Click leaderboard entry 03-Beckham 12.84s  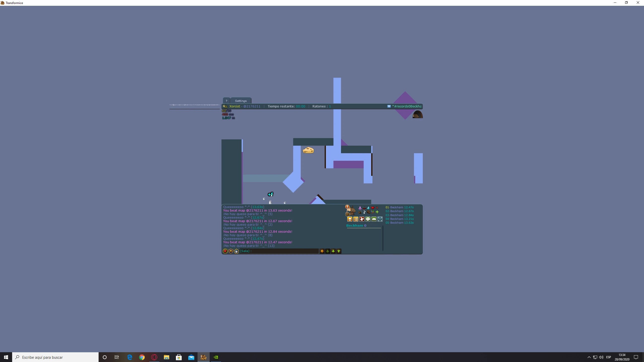coord(400,215)
